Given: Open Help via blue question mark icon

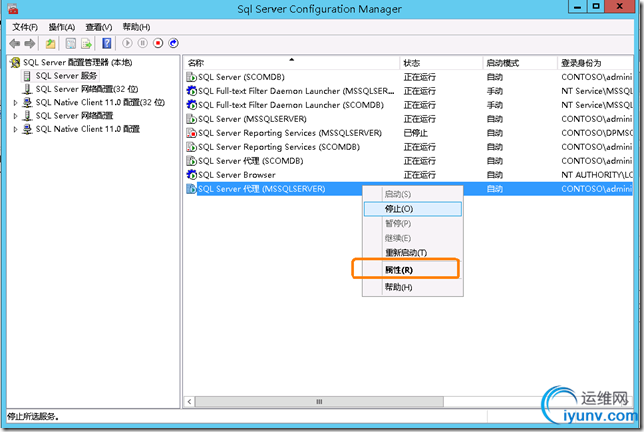Looking at the screenshot, I should click(x=106, y=43).
